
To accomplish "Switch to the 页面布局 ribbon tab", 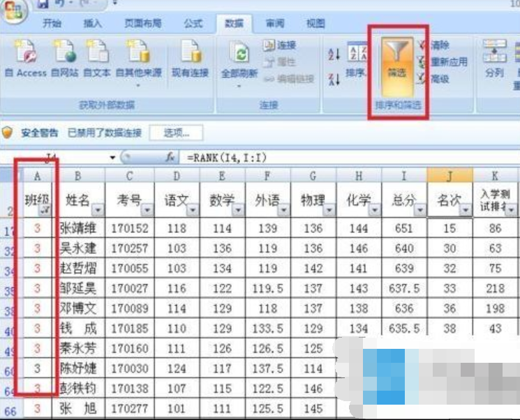I will pyautogui.click(x=143, y=24).
